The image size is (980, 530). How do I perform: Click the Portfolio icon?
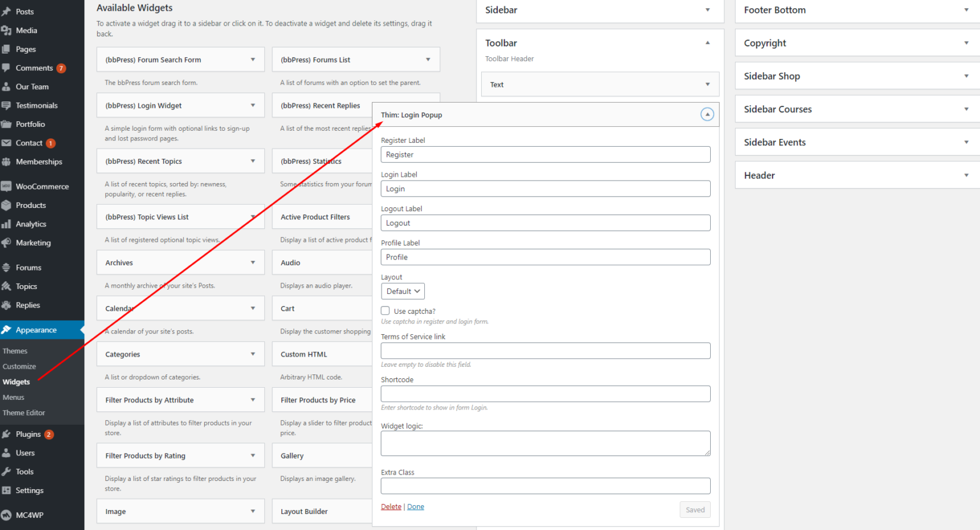tap(6, 124)
